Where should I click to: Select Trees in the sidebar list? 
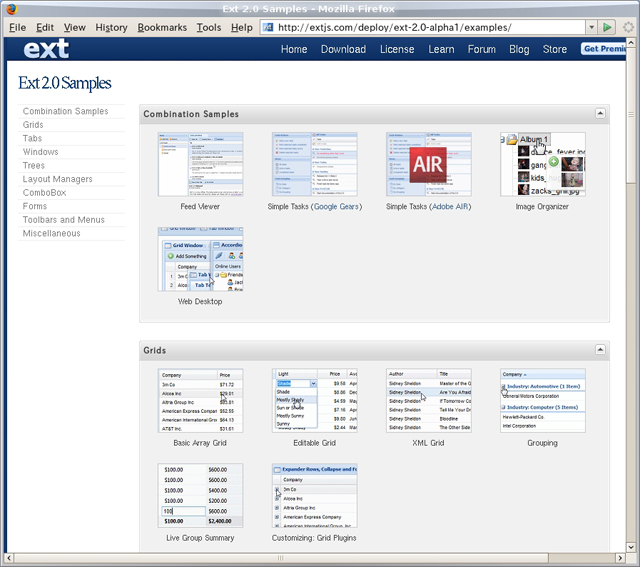pos(33,165)
